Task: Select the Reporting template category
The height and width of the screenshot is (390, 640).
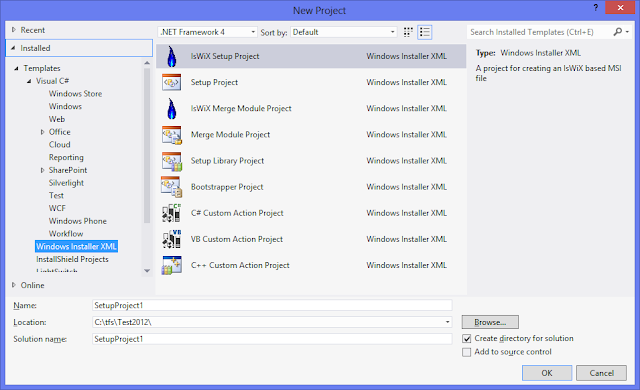Action: [x=66, y=157]
